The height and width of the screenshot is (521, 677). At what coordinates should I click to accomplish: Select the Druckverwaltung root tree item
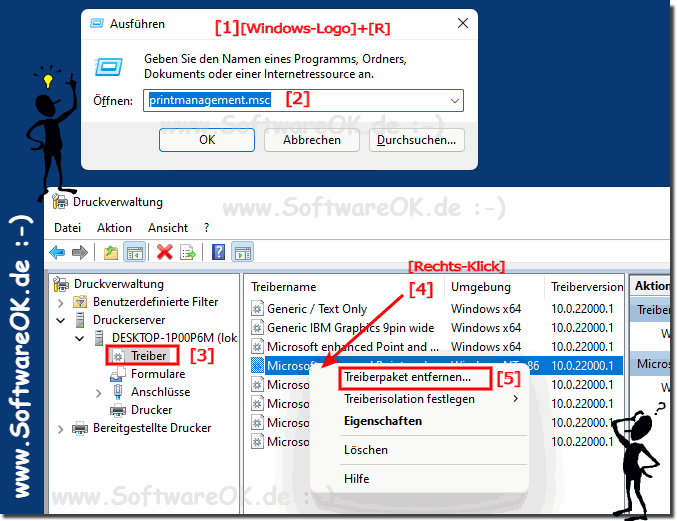119,284
